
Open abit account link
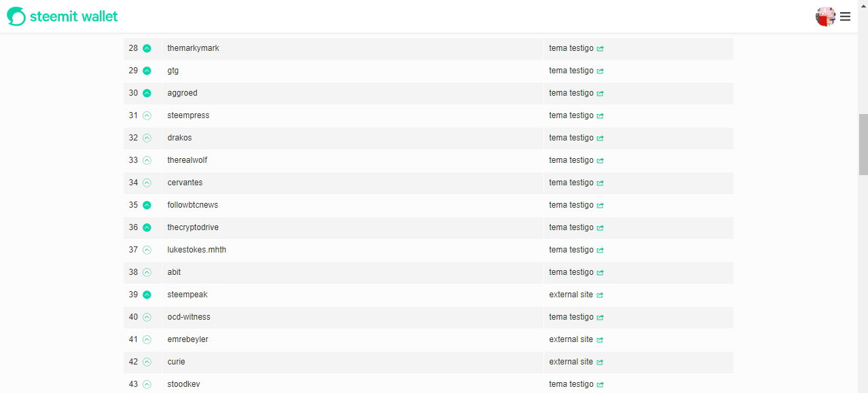(x=174, y=272)
